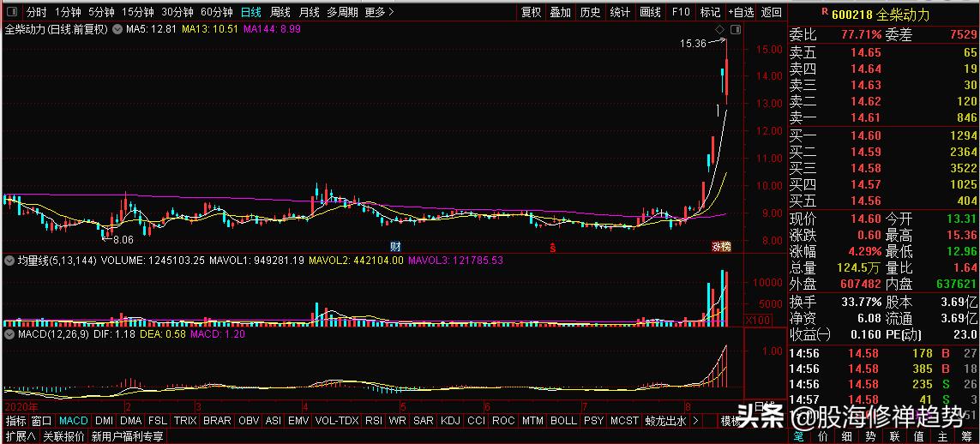
Task: Expand more indicators arrow after 蛟龙出水
Action: point(695,421)
